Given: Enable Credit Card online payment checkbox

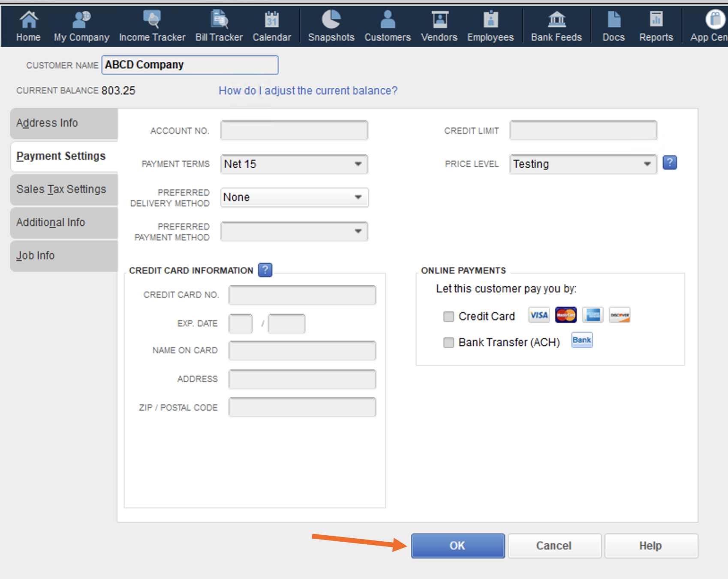Looking at the screenshot, I should (x=449, y=317).
